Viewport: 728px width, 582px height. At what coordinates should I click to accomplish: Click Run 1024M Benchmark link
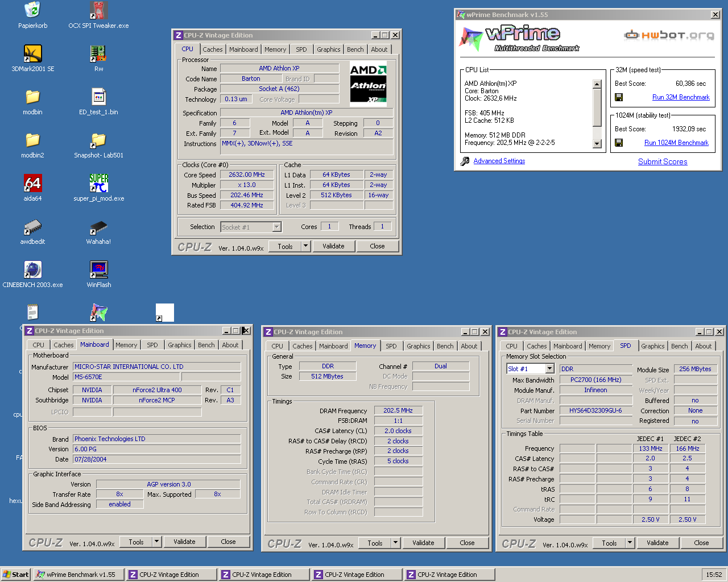[676, 143]
